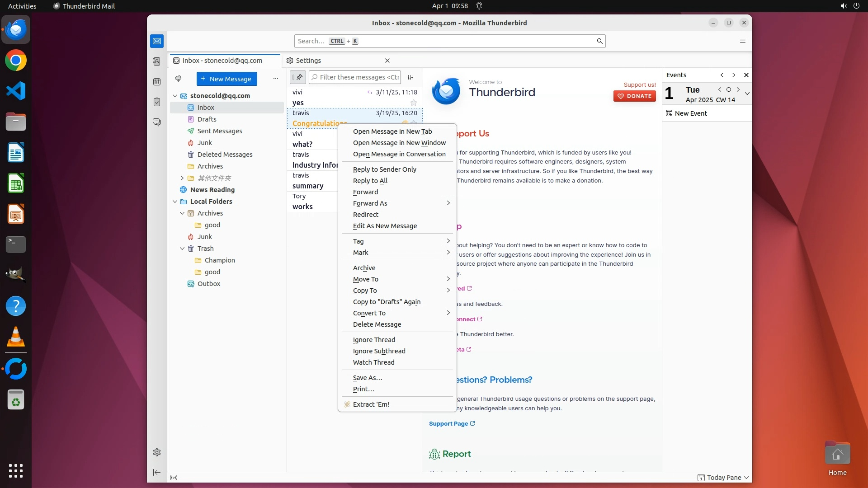The image size is (868, 488).
Task: Toggle the quick filter pin button
Action: click(x=298, y=77)
